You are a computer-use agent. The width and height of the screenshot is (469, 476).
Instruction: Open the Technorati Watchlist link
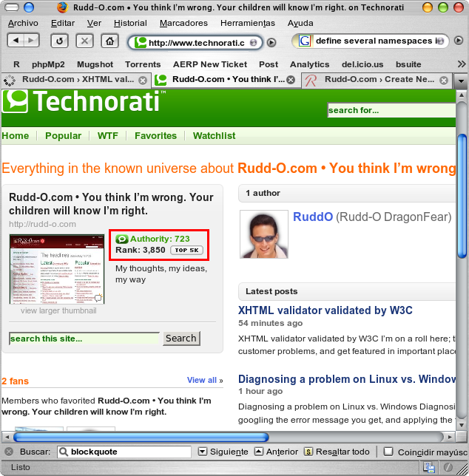tap(214, 136)
